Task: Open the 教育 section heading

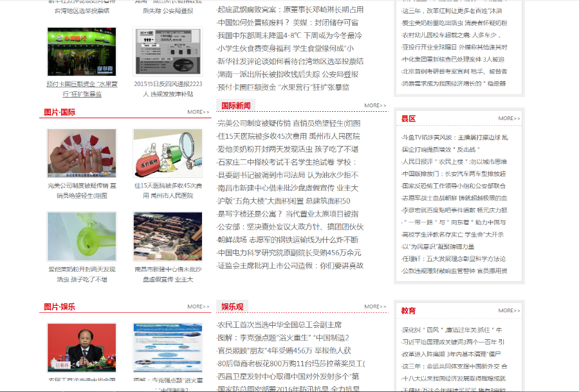Action: [409, 311]
